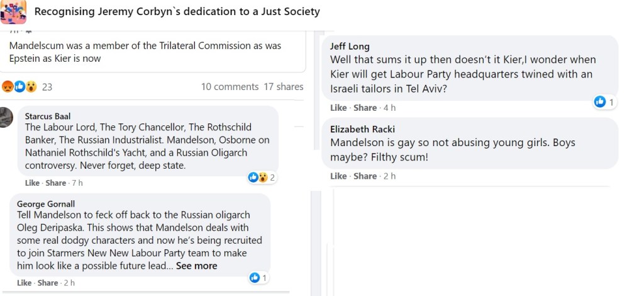Click reaction icons on Starcus Baal's comment
This screenshot has height=296, width=644.
[x=258, y=178]
